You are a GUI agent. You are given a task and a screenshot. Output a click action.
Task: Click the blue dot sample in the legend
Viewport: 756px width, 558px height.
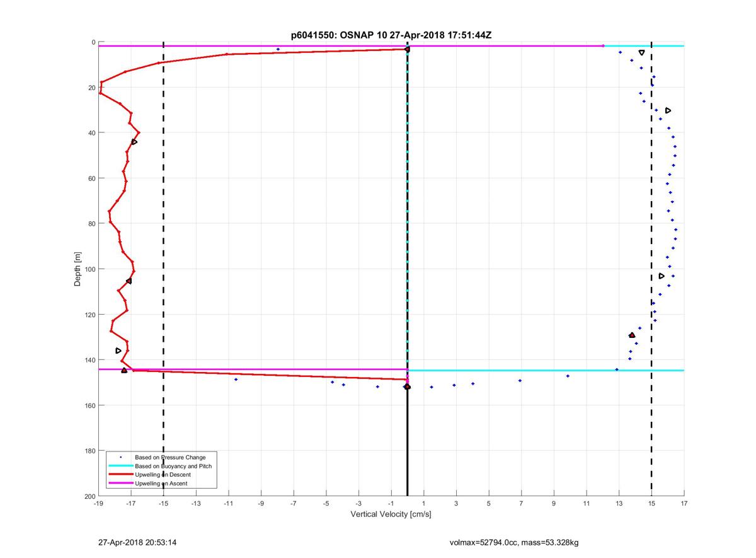click(120, 457)
